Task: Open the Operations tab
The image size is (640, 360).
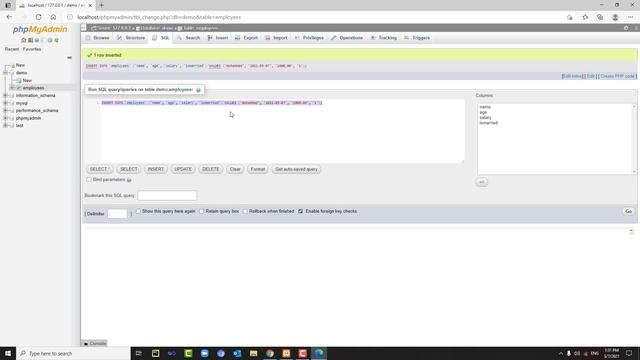Action: pyautogui.click(x=347, y=38)
